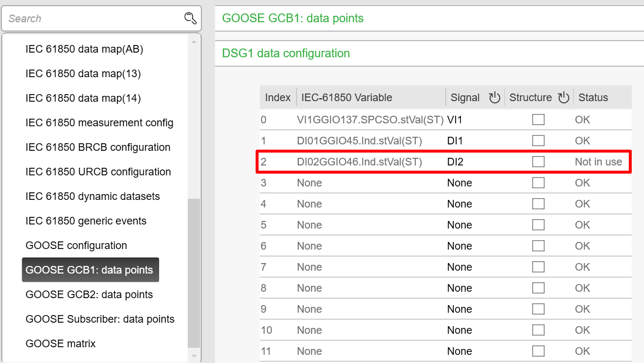
Task: Toggle Structure checkbox in index 6 row
Action: (x=538, y=246)
